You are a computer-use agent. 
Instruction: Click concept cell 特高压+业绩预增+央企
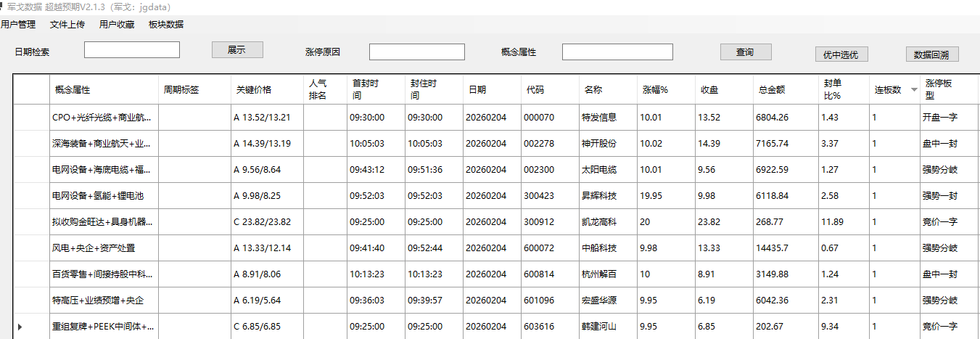[104, 301]
